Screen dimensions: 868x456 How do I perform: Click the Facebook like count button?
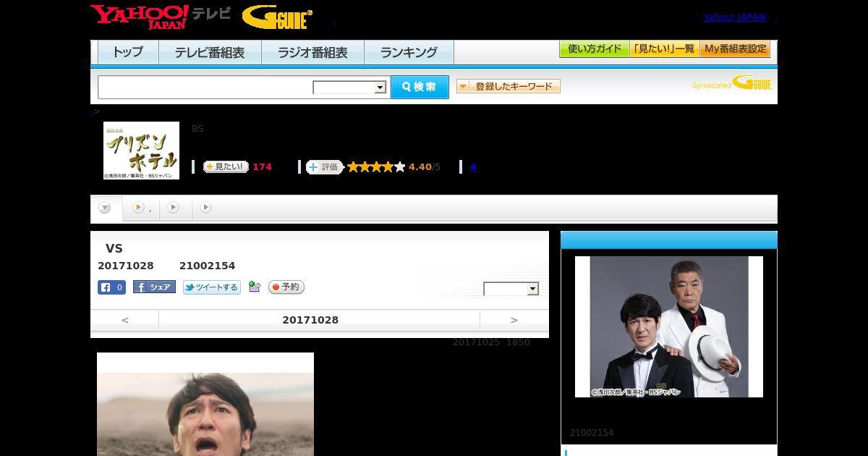click(x=112, y=287)
